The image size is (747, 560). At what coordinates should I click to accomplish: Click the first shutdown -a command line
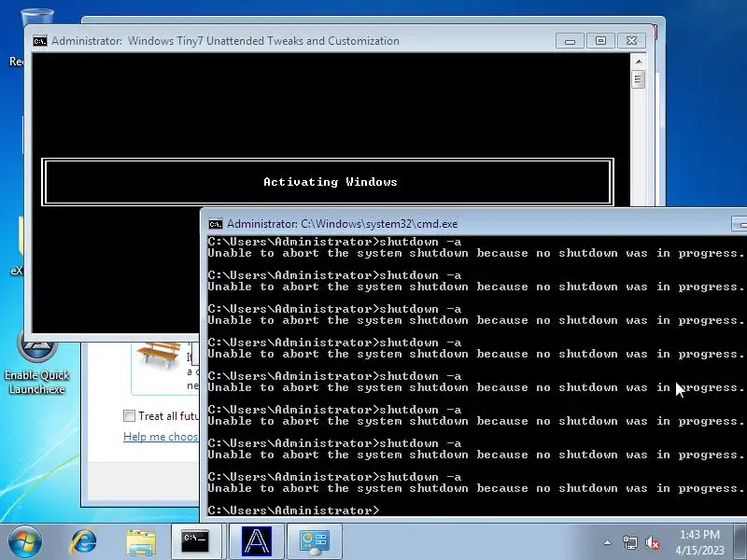coord(334,242)
